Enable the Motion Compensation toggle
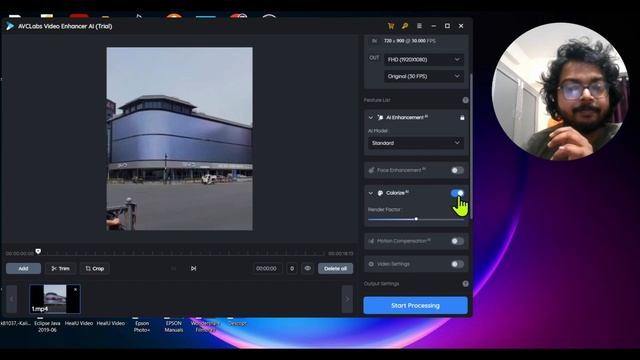The width and height of the screenshot is (640, 360). pyautogui.click(x=457, y=241)
